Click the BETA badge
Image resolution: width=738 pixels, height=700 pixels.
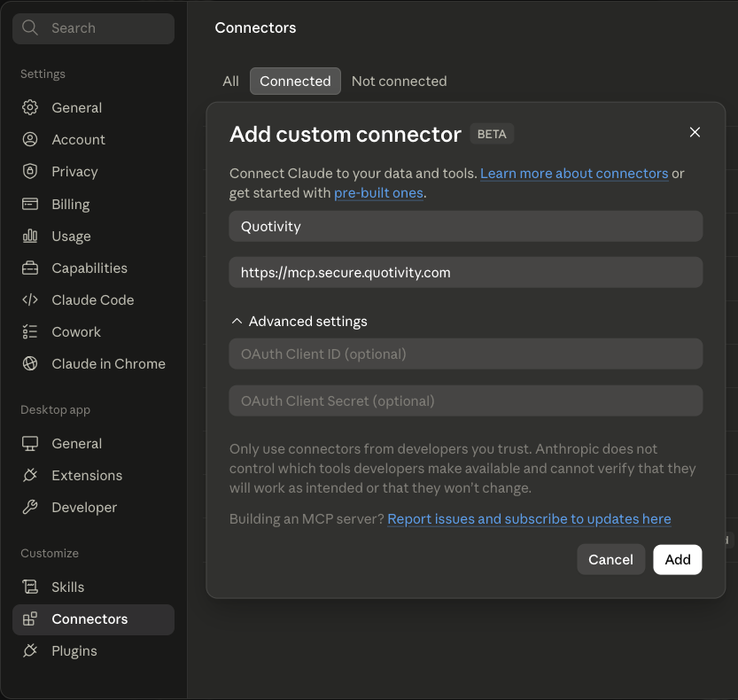pyautogui.click(x=492, y=134)
